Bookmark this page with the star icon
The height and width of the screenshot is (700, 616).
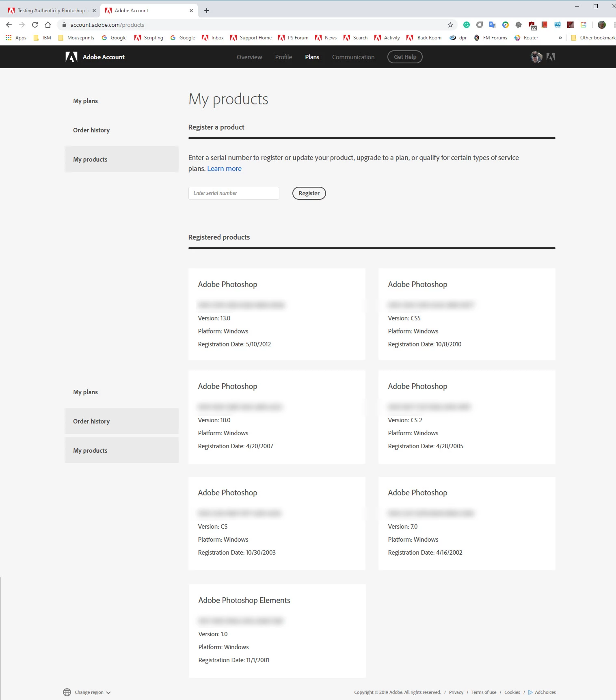pyautogui.click(x=450, y=25)
